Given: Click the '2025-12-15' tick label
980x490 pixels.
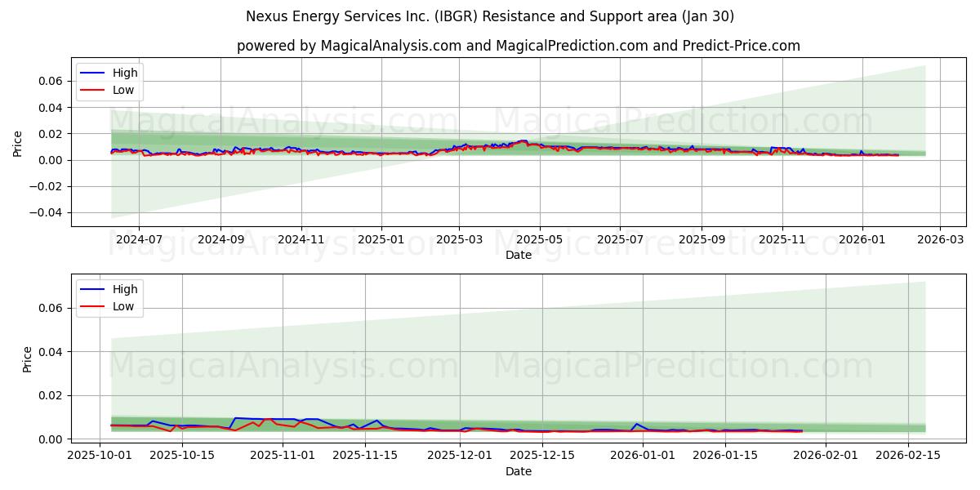Looking at the screenshot, I should tap(541, 457).
